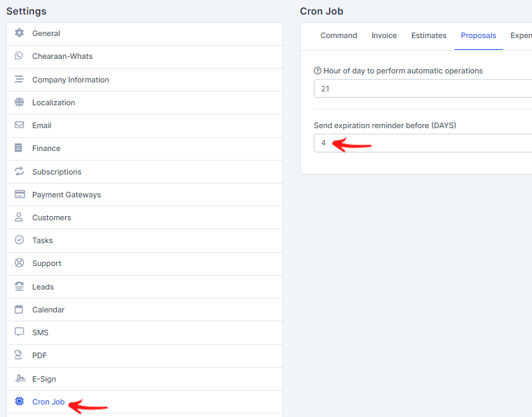532x417 pixels.
Task: Click the SMS chat bubble icon
Action: coord(19,332)
